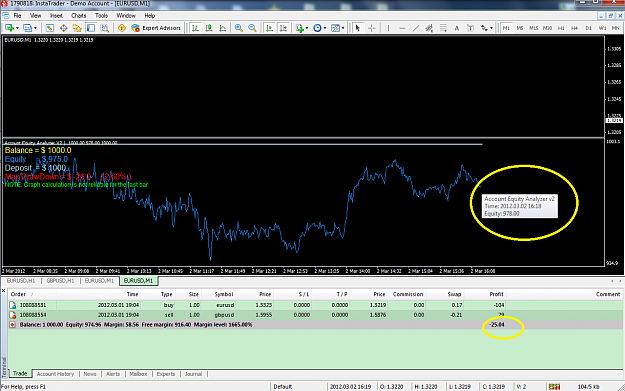This screenshot has height=391, width=625.
Task: Open the InstaTrader title bar system icon
Action: (4, 4)
